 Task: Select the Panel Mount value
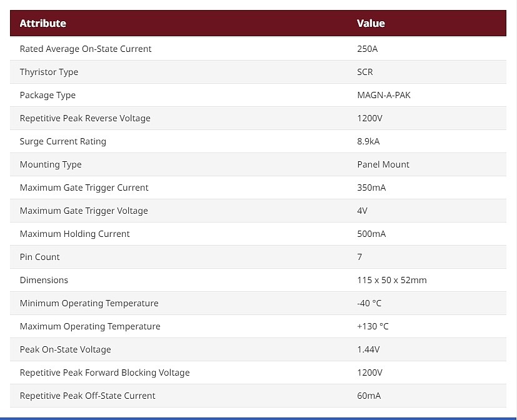click(x=383, y=164)
